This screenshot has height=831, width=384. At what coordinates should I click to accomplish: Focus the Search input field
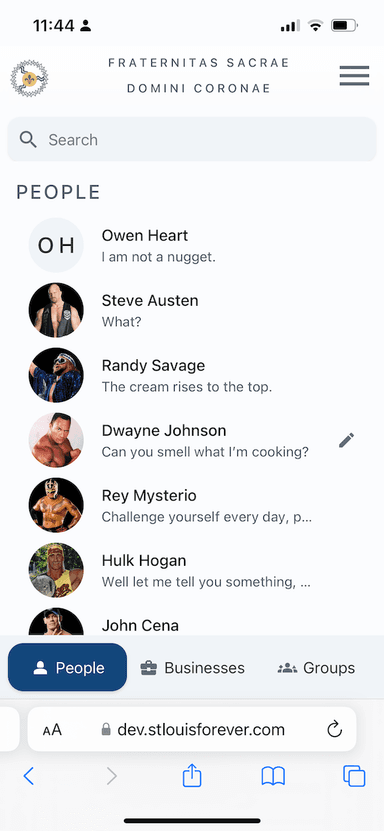tap(192, 139)
